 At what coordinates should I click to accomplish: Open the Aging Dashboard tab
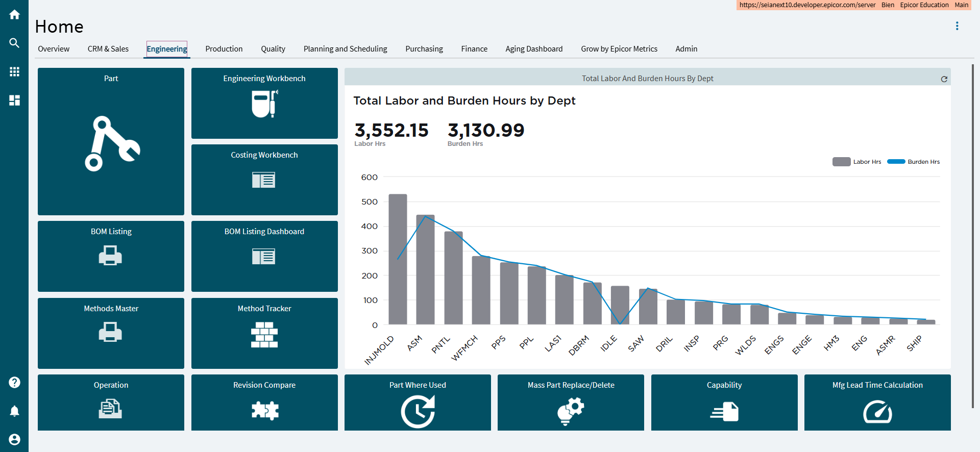(534, 49)
